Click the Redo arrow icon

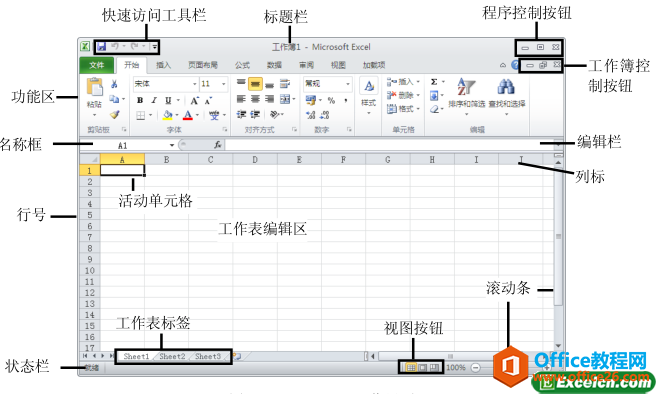click(x=134, y=46)
